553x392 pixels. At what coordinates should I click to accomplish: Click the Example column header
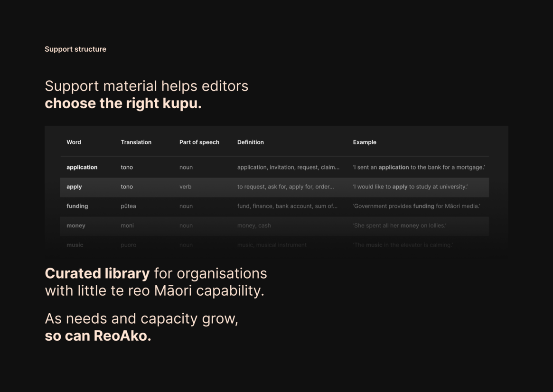click(364, 142)
